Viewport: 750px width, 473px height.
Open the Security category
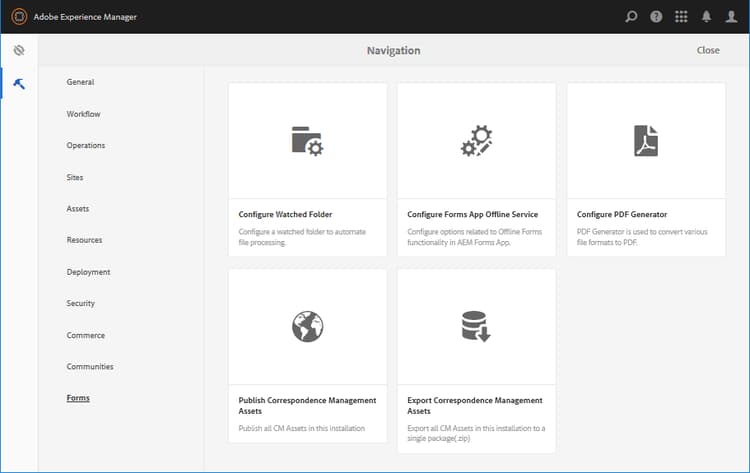[80, 303]
